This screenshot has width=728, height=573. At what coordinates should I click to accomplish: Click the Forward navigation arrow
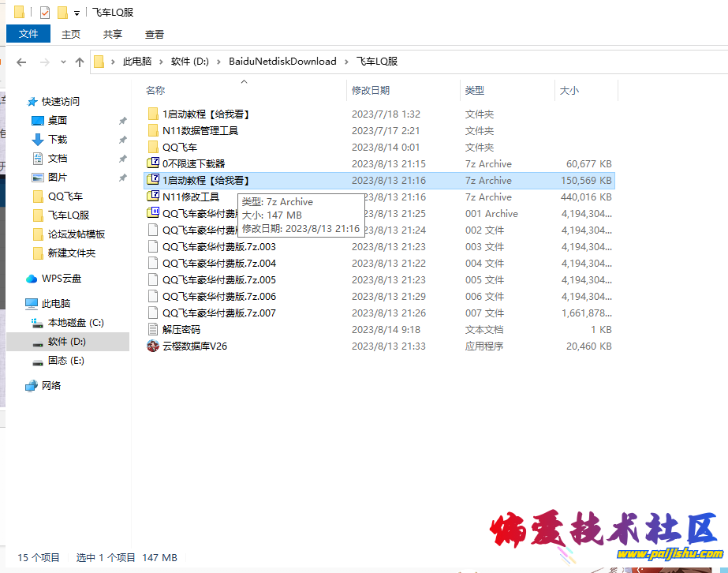(x=45, y=62)
